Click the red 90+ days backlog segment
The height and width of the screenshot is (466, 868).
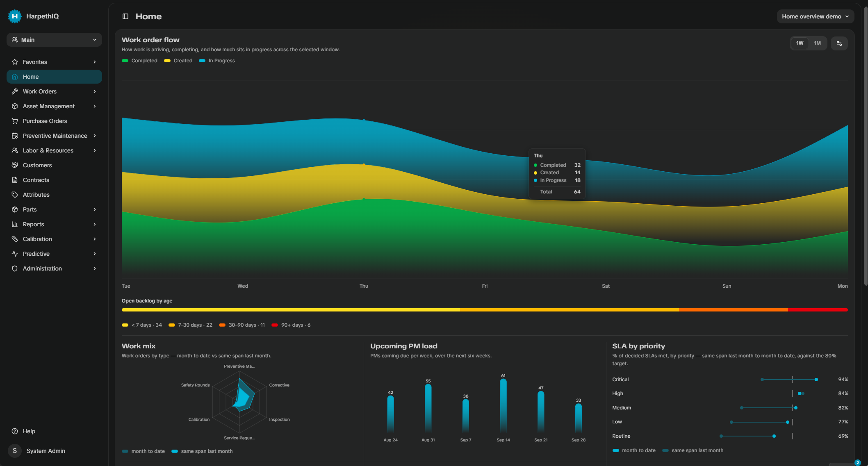(818, 310)
